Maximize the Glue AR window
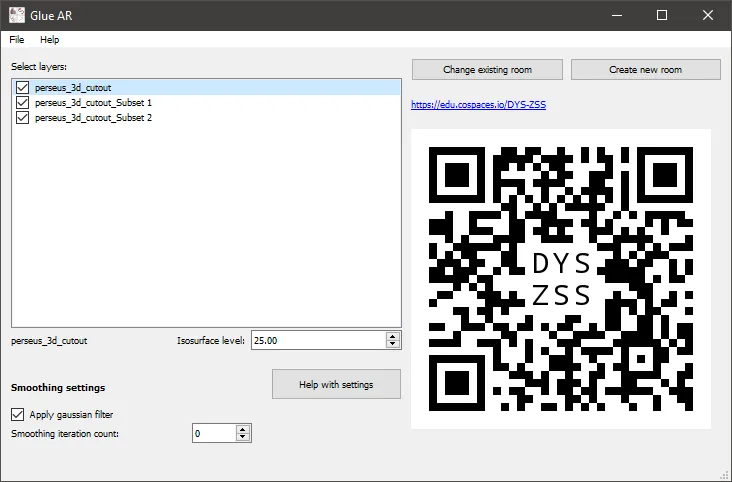The image size is (732, 482). coord(662,15)
